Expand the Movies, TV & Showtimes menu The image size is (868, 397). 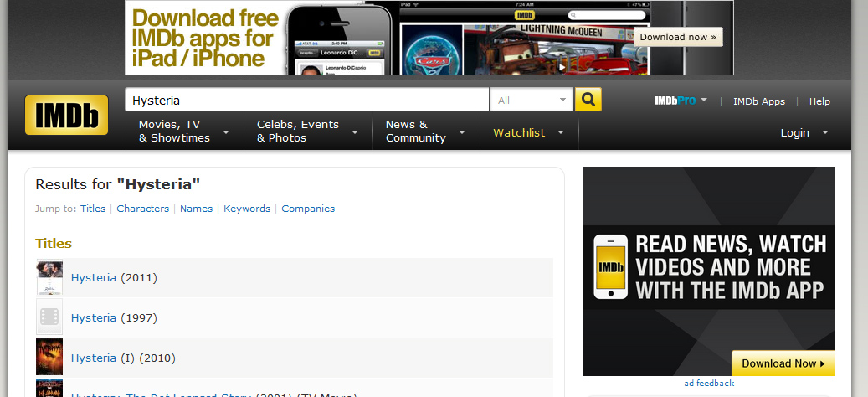point(184,131)
